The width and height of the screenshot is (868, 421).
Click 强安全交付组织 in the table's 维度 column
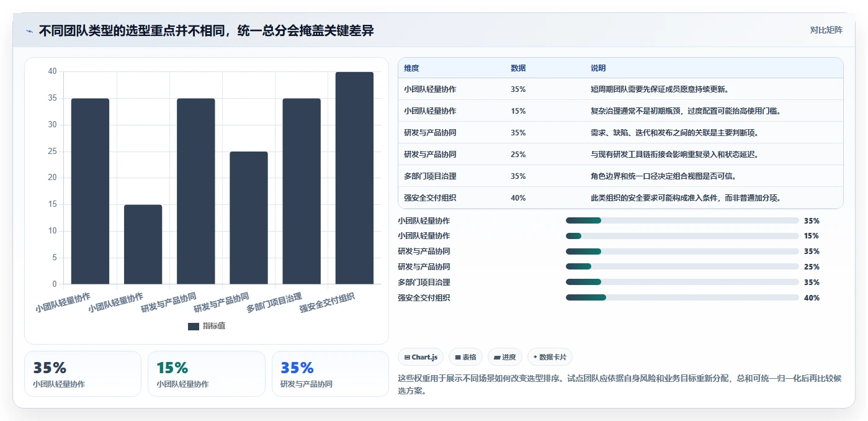tap(430, 198)
